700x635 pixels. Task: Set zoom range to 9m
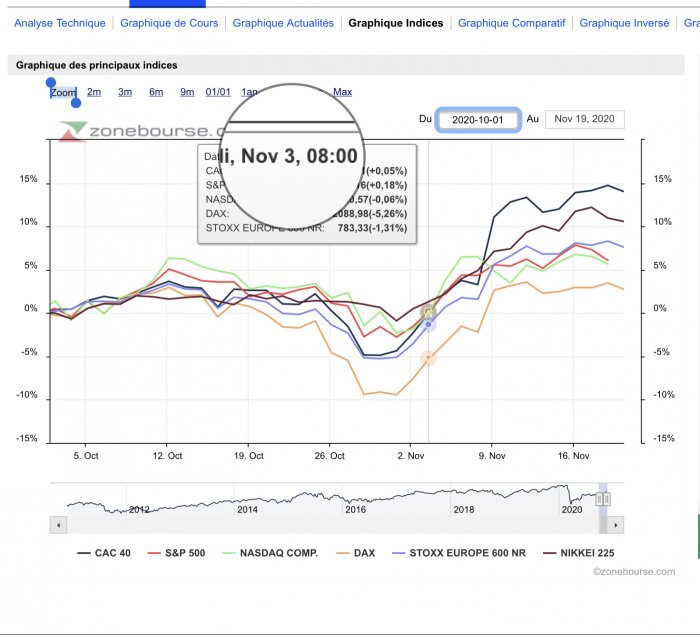click(x=187, y=92)
